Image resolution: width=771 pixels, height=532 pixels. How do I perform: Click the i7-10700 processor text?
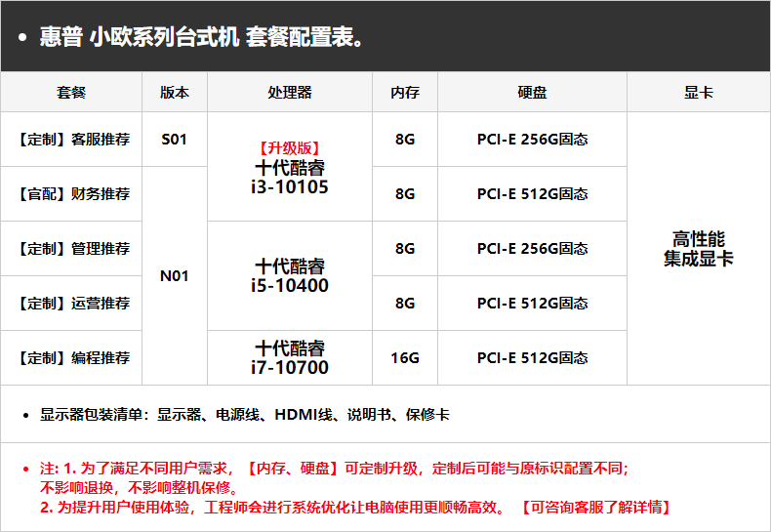[290, 367]
